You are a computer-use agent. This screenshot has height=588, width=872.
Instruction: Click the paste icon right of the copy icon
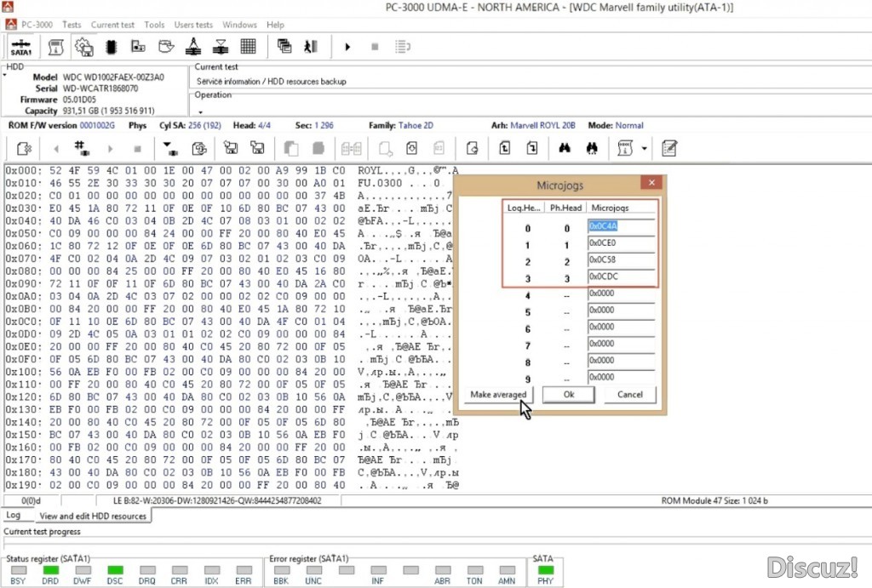click(318, 148)
